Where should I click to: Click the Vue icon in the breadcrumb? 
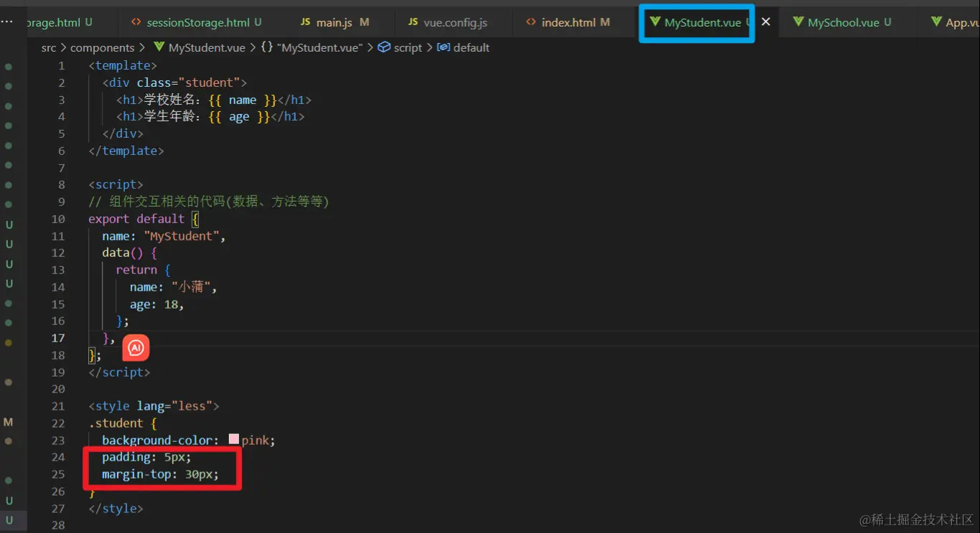point(159,47)
